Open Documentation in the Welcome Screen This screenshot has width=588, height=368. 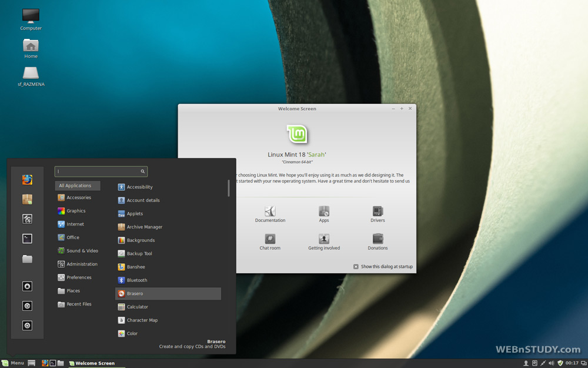click(270, 214)
